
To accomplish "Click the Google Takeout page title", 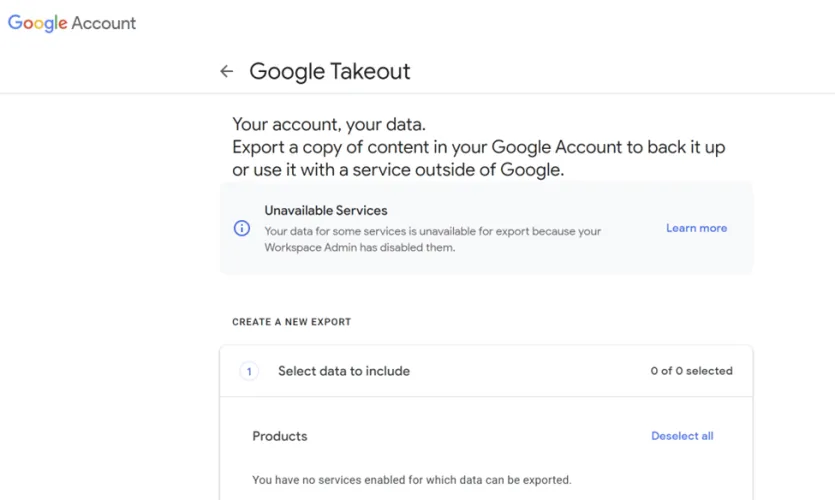I will point(329,71).
